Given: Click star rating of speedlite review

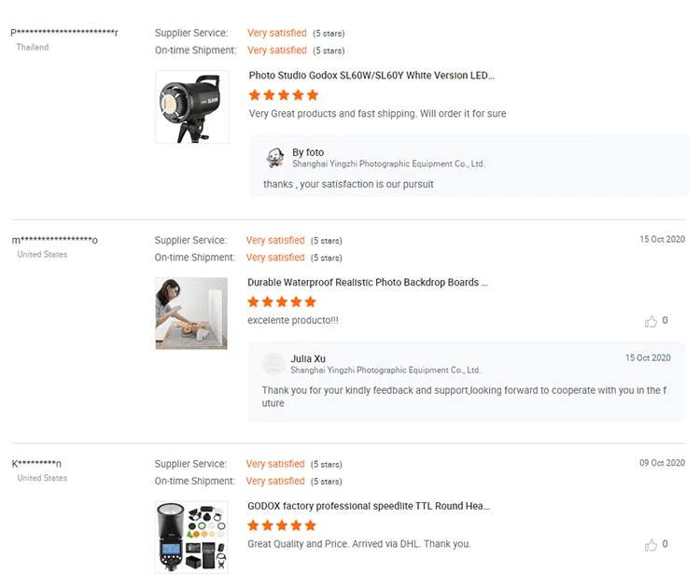Looking at the screenshot, I should click(282, 525).
